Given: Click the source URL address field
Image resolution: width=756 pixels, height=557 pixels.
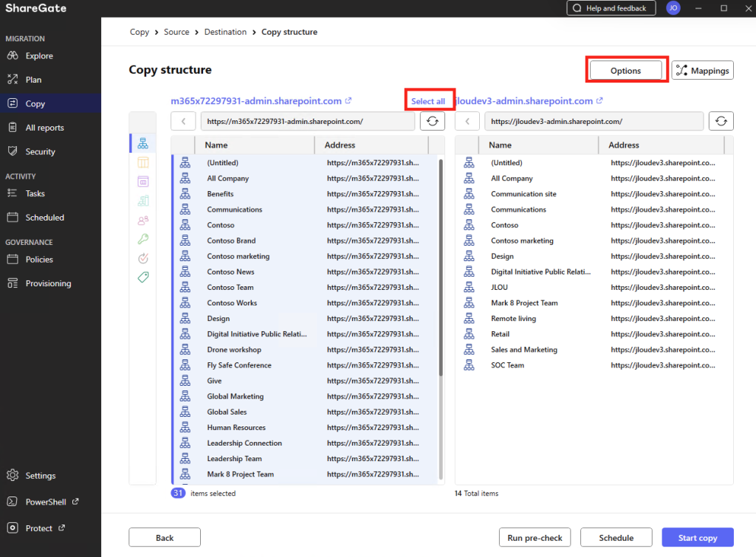Looking at the screenshot, I should click(x=308, y=122).
